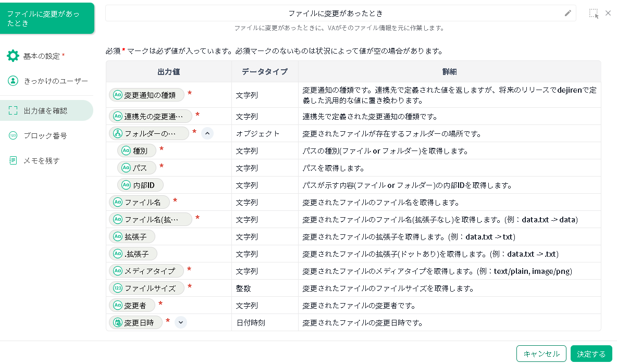The width and height of the screenshot is (617, 364).
Task: Select the 変更通知の種類 output chip
Action: point(146,95)
